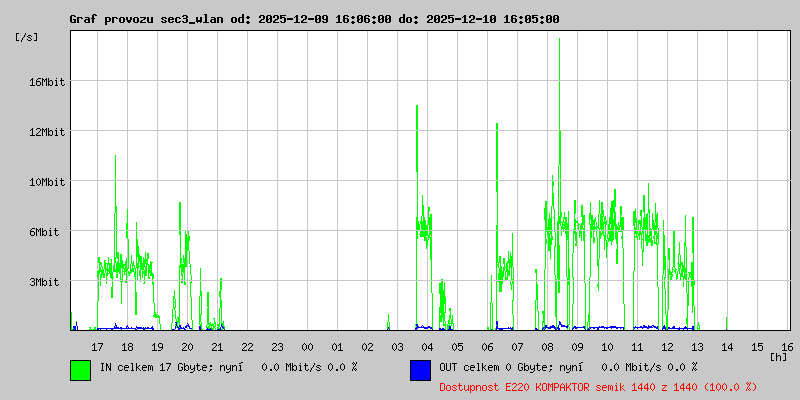Click hour label '01' on time axis

337,347
